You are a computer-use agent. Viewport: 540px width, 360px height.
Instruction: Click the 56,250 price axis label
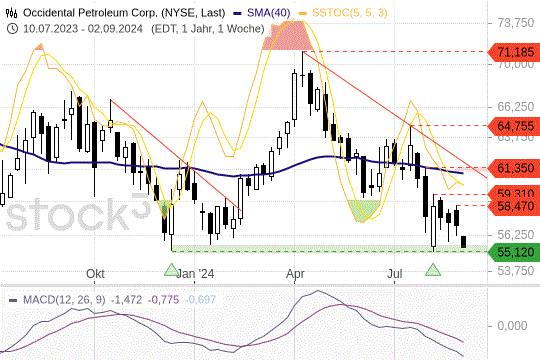(516, 235)
